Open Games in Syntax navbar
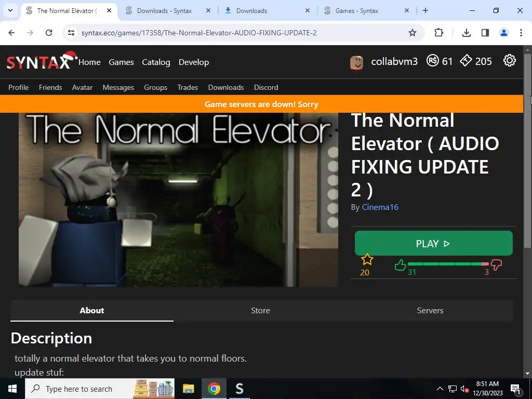 click(x=121, y=62)
